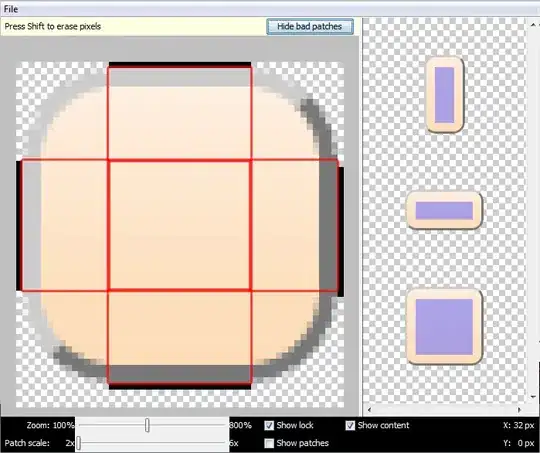Click the preview horizontal scroll left arrow
540x453 pixels.
pos(370,410)
